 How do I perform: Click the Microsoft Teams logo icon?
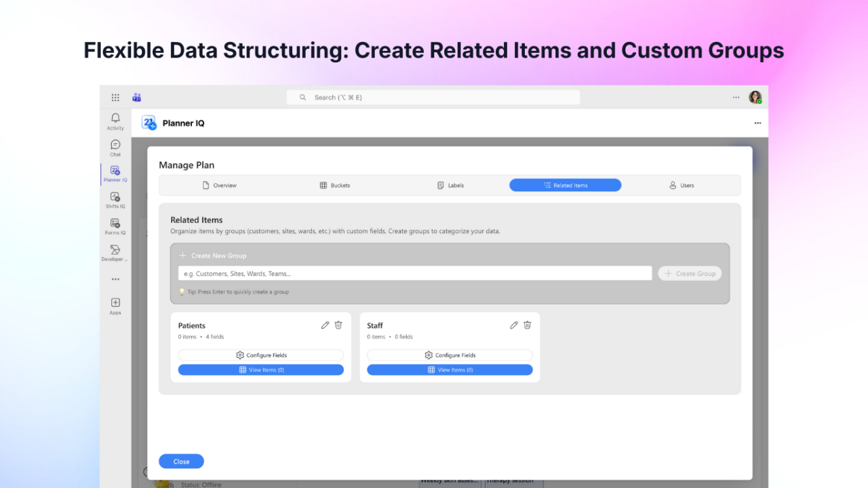point(136,98)
